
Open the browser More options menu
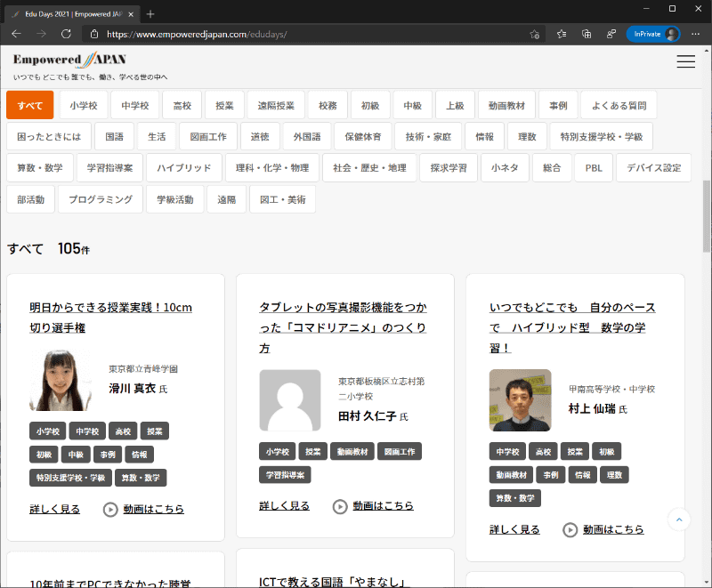pyautogui.click(x=695, y=34)
